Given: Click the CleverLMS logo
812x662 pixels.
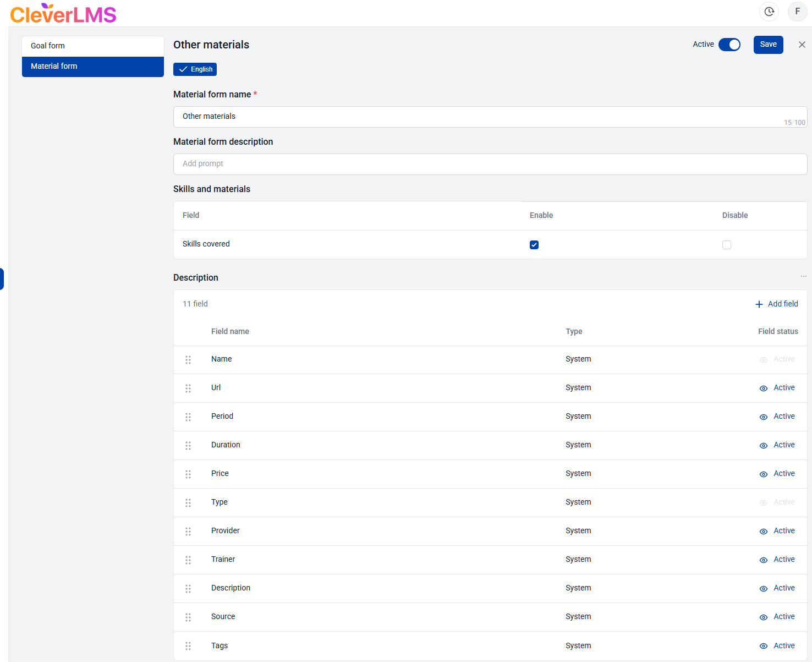Looking at the screenshot, I should pyautogui.click(x=63, y=14).
